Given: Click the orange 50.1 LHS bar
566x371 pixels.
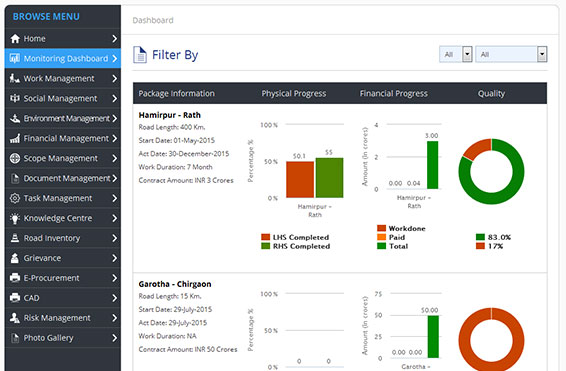Looking at the screenshot, I should (x=300, y=180).
